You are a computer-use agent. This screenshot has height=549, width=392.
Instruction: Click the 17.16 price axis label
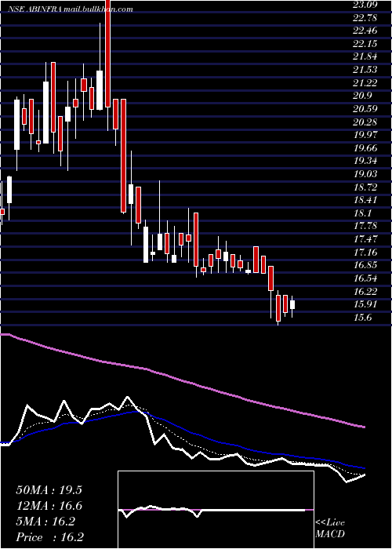click(365, 253)
